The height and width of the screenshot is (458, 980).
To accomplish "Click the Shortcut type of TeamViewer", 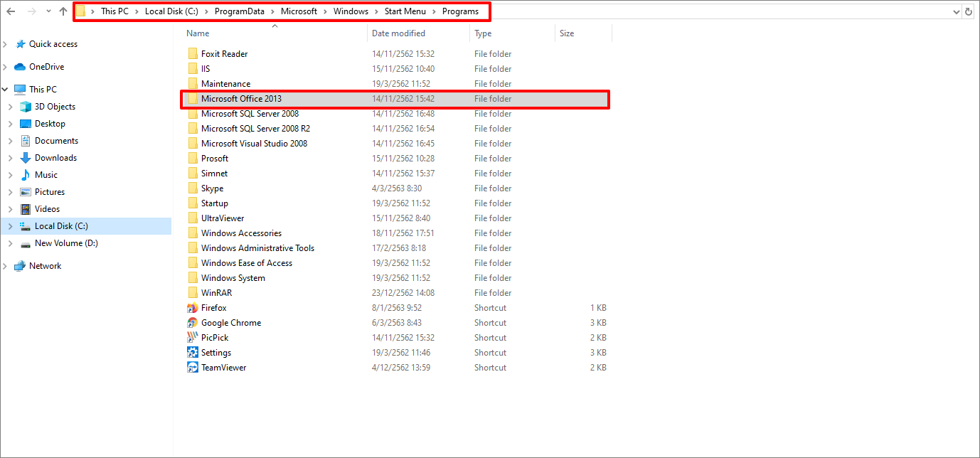I will click(x=491, y=368).
